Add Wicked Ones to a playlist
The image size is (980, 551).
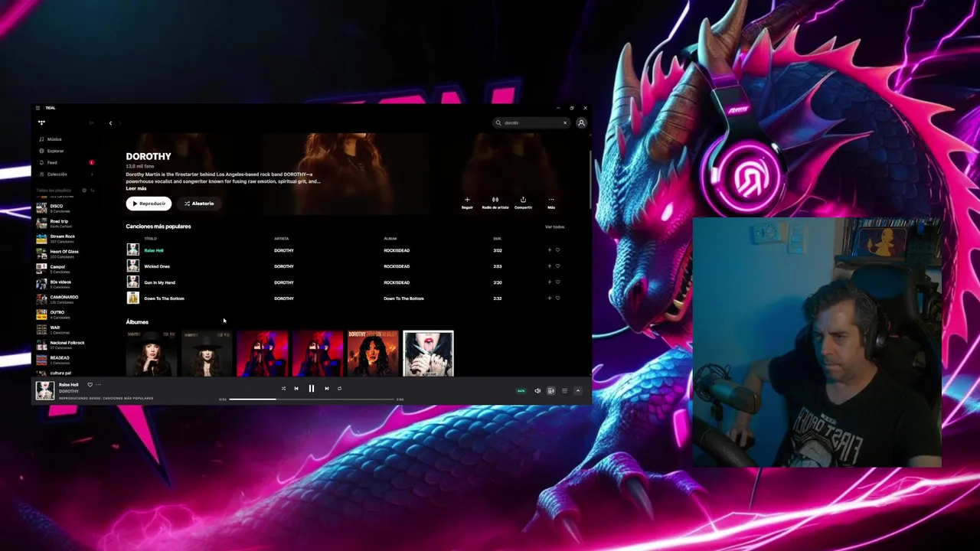(x=549, y=266)
